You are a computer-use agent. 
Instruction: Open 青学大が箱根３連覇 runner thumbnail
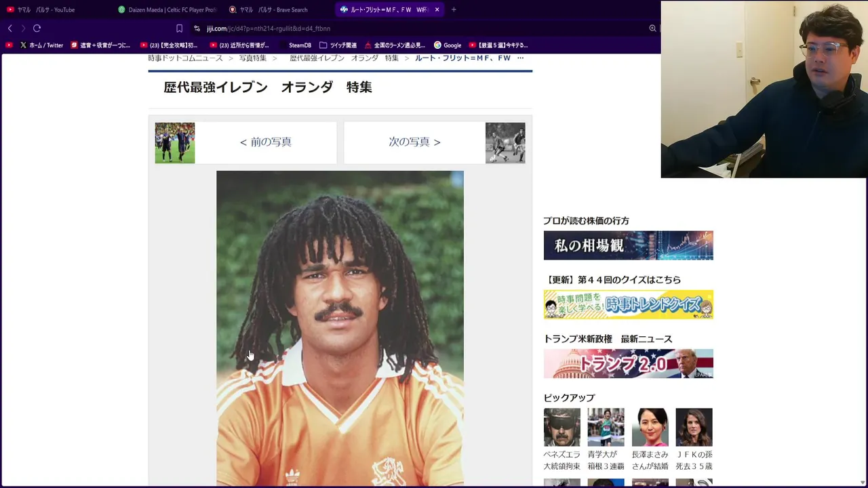(x=606, y=427)
